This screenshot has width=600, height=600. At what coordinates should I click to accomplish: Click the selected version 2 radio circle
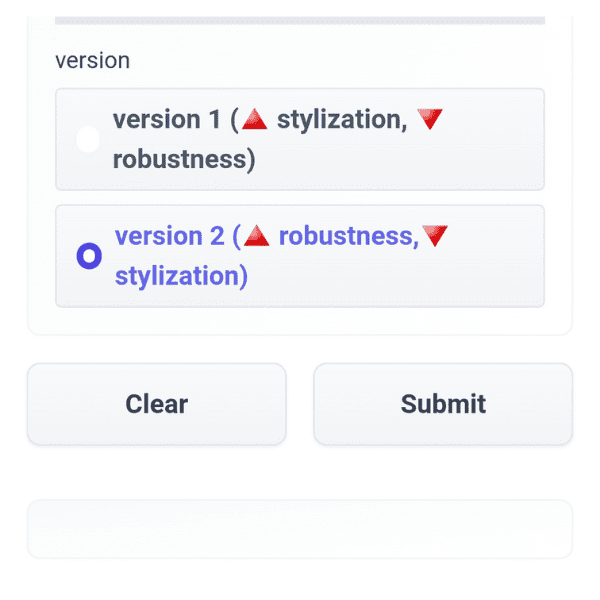click(x=89, y=257)
